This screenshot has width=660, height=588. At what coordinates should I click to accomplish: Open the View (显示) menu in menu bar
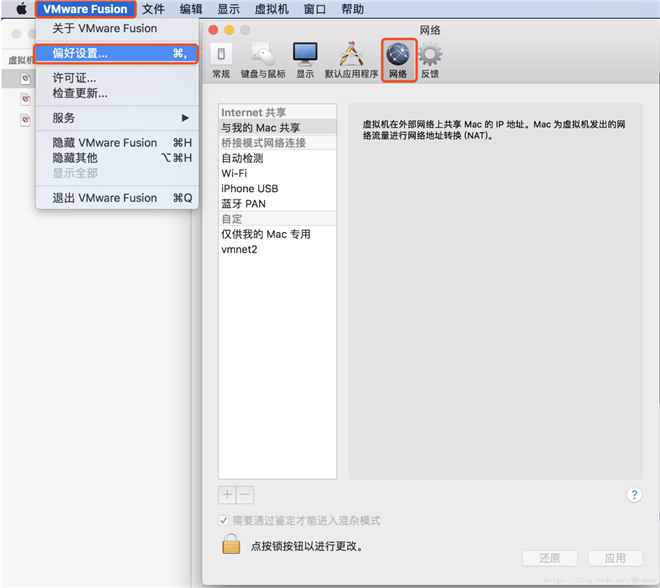click(x=229, y=9)
